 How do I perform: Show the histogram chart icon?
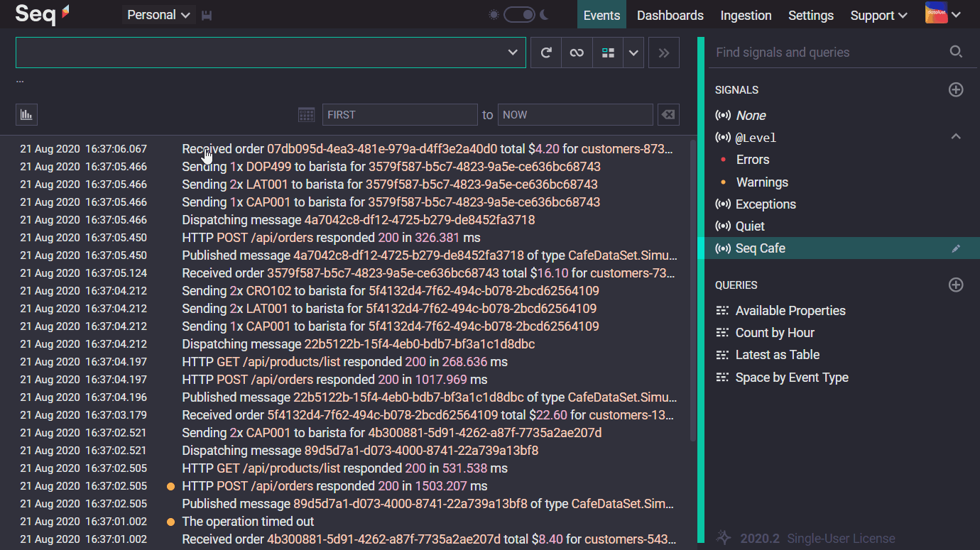[26, 114]
